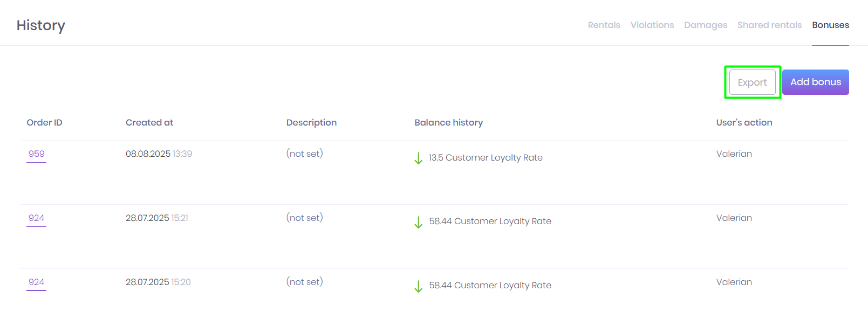Open order 924 created at 15:20

37,282
